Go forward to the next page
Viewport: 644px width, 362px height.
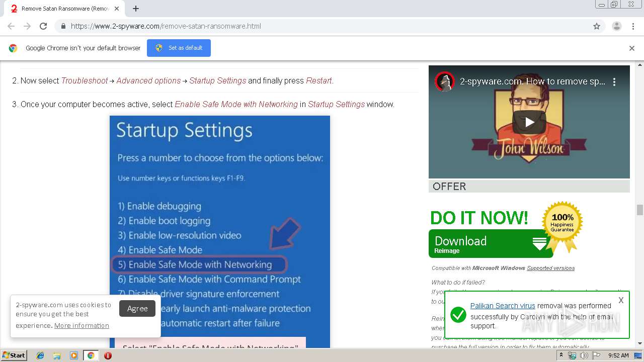tap(27, 26)
